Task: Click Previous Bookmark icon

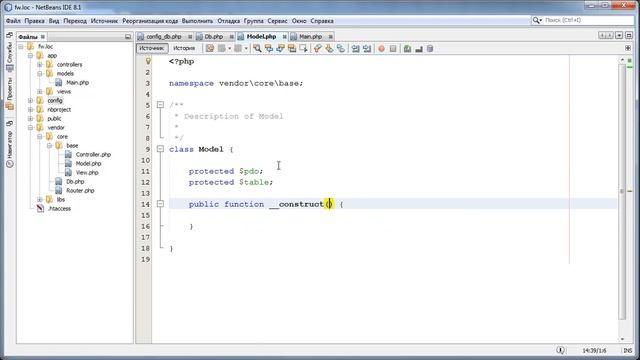Action: pyautogui.click(x=318, y=49)
